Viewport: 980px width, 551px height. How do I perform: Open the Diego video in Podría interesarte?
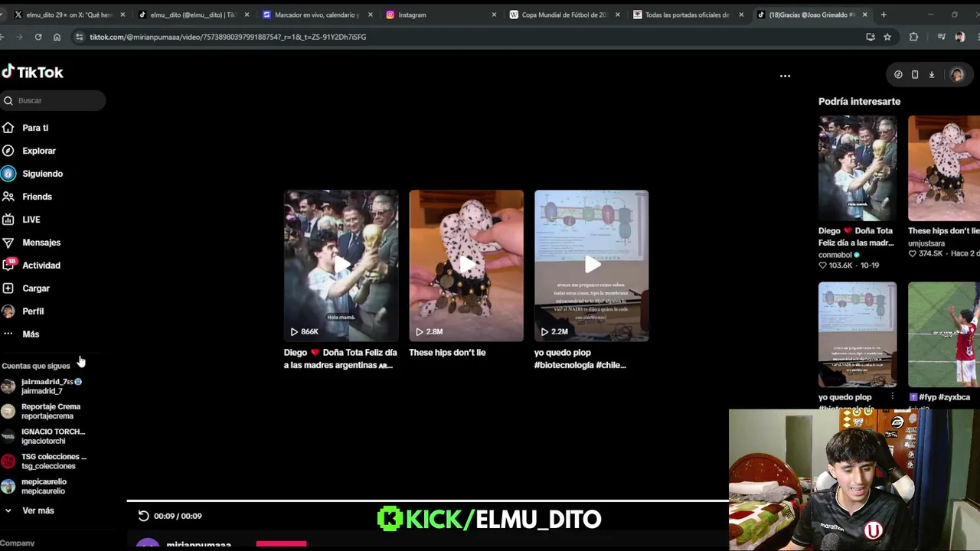point(857,168)
